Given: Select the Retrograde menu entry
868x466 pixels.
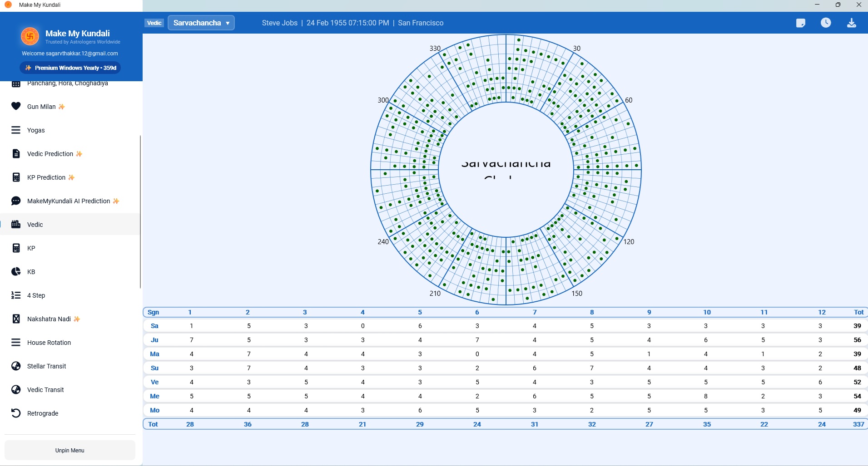Looking at the screenshot, I should coord(69,413).
